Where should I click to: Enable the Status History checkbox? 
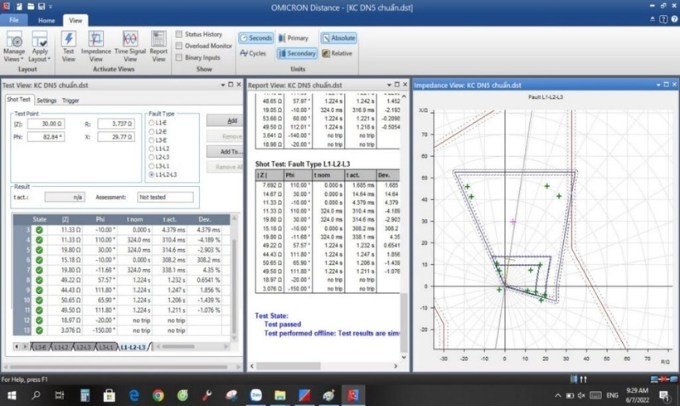(x=179, y=34)
